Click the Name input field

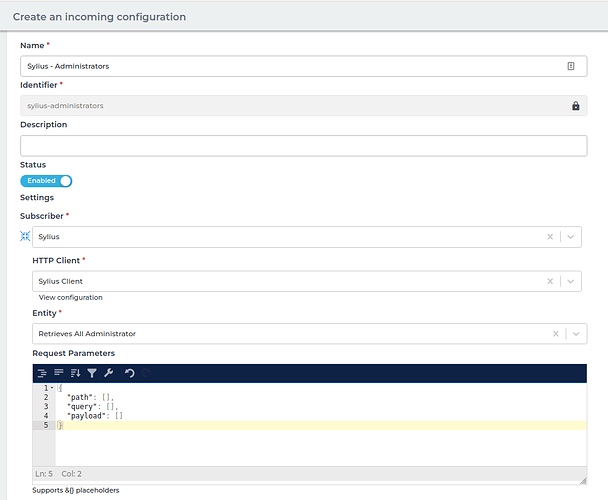coord(304,66)
